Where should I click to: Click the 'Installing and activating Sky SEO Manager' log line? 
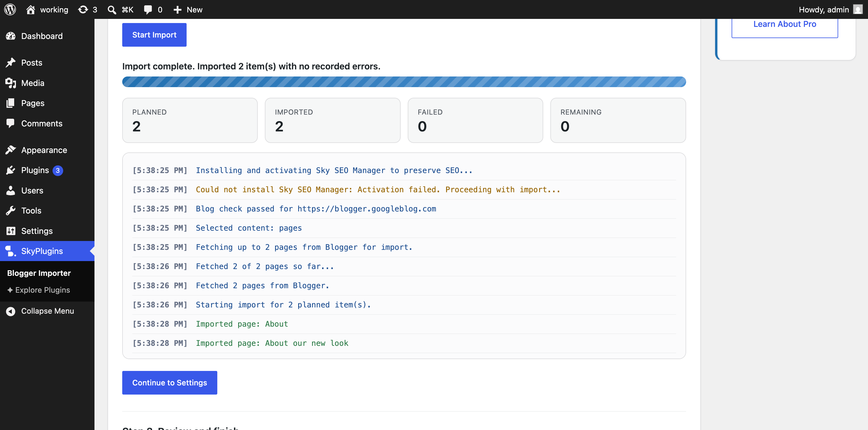click(404, 170)
